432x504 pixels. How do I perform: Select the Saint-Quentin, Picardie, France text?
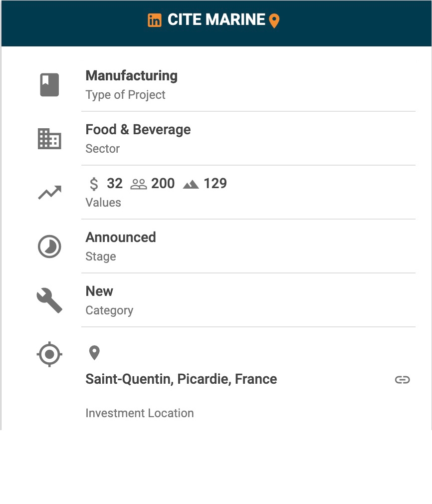181,379
